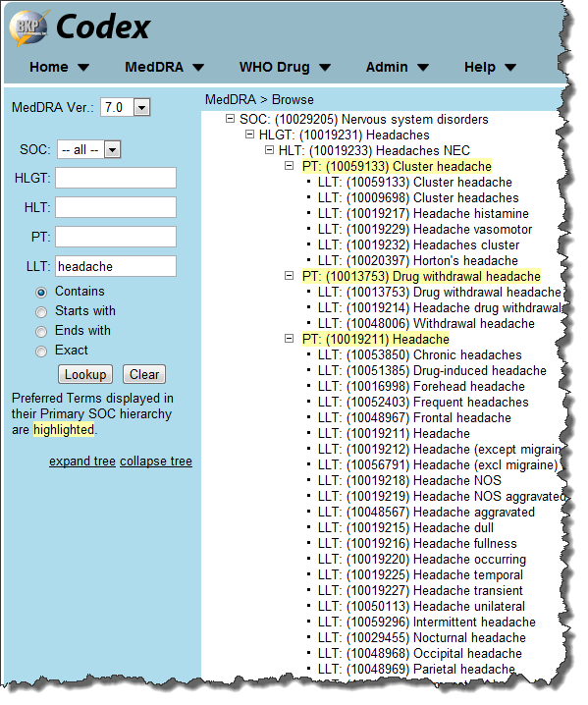The height and width of the screenshot is (705, 588).
Task: Select LLT Headache NOS aggravated
Action: (442, 497)
